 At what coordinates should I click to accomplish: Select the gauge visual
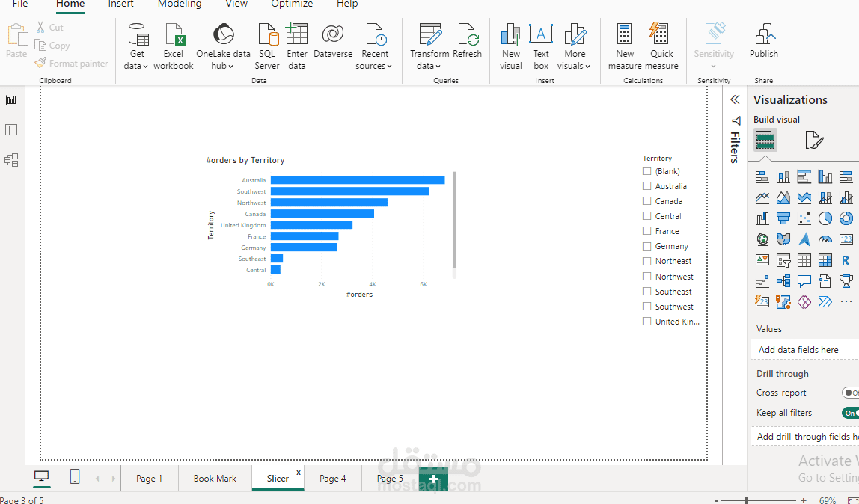pos(825,239)
